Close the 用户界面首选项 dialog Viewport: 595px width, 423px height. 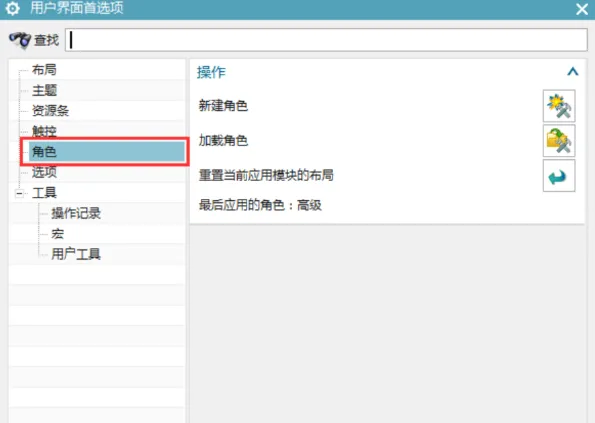[x=582, y=9]
